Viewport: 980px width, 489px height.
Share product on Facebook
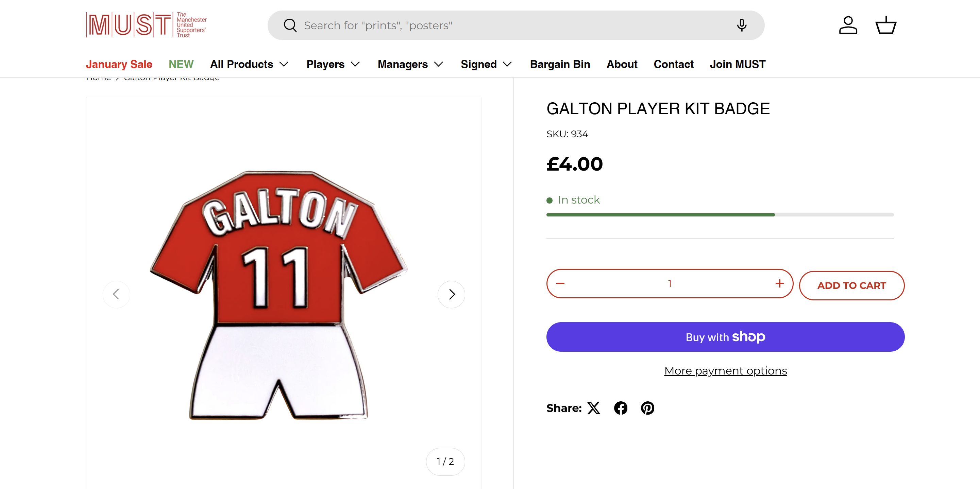[x=621, y=408]
